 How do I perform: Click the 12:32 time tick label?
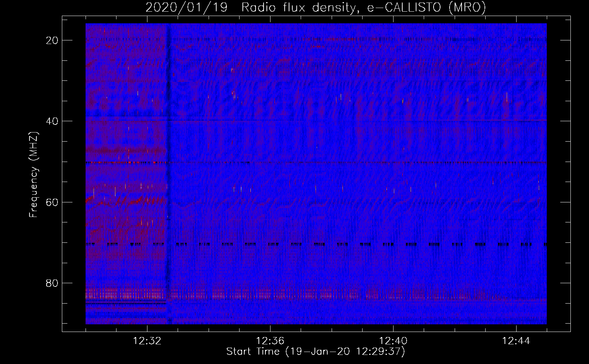147,341
